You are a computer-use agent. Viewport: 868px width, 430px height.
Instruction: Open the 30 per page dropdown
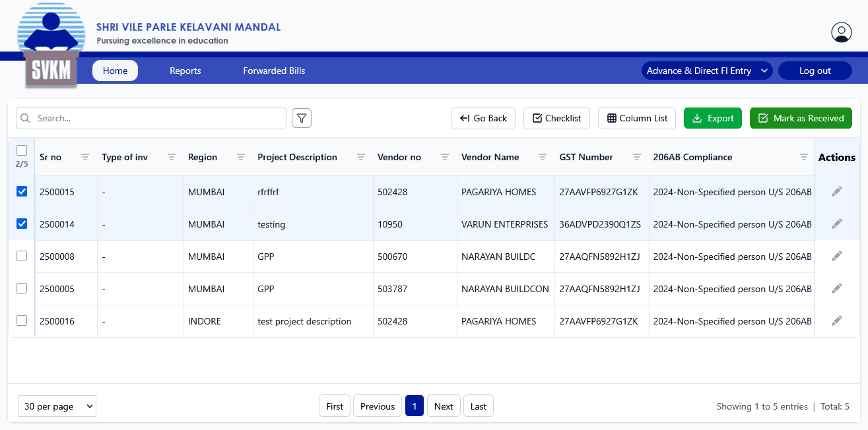57,406
